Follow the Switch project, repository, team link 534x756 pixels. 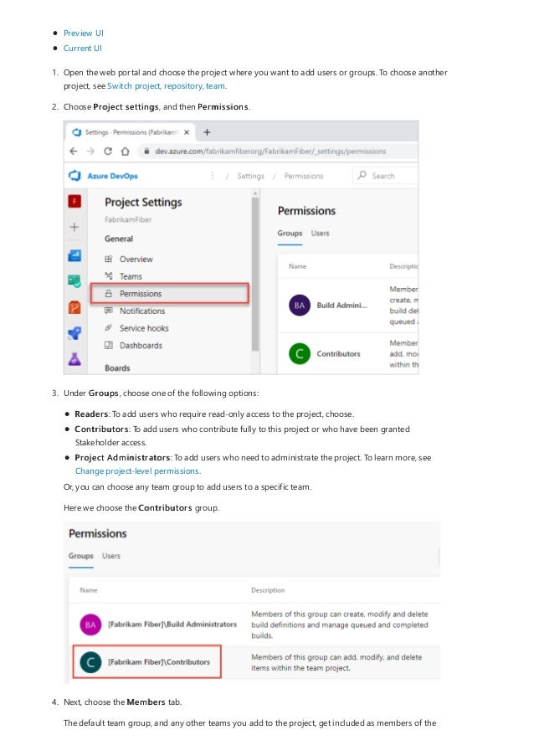point(166,86)
